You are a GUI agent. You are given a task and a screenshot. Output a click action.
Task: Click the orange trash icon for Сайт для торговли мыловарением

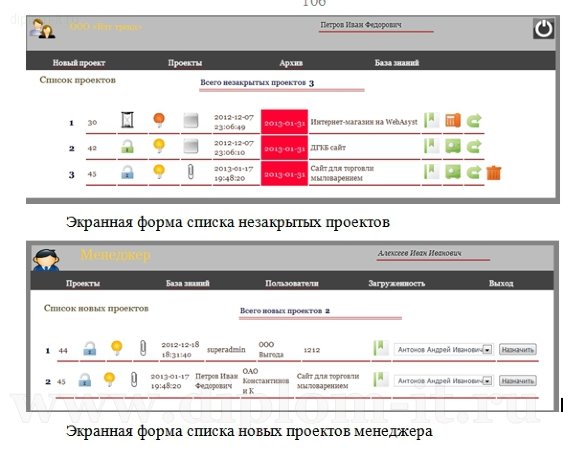494,173
